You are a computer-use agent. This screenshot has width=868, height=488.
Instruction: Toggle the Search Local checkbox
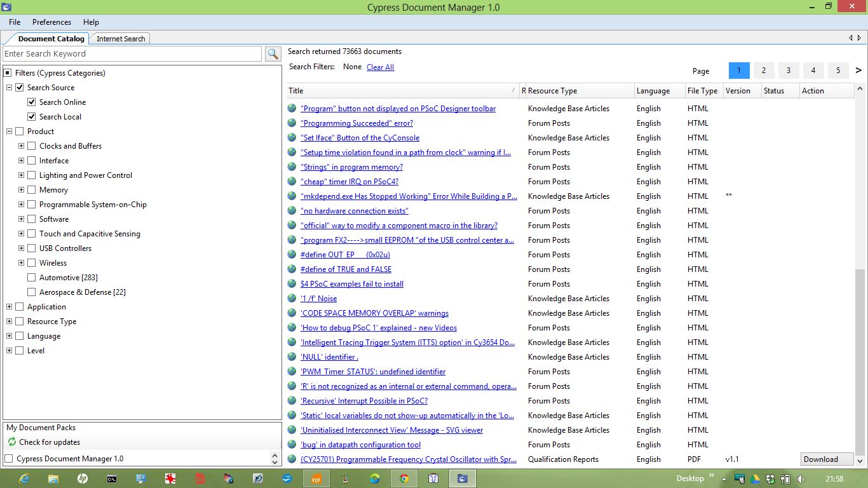31,116
